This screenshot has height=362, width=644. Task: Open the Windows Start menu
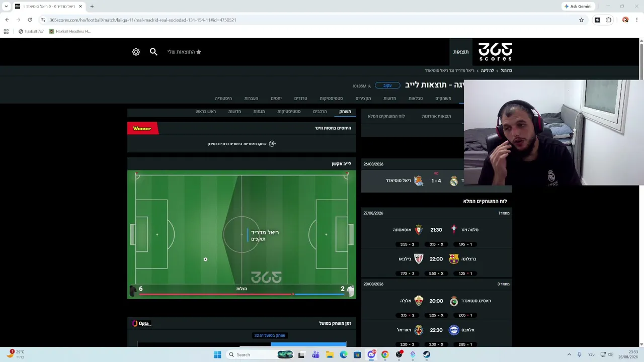(217, 354)
